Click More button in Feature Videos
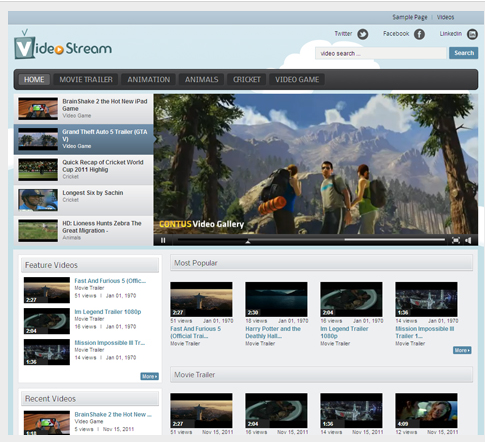The height and width of the screenshot is (442, 485). click(149, 376)
